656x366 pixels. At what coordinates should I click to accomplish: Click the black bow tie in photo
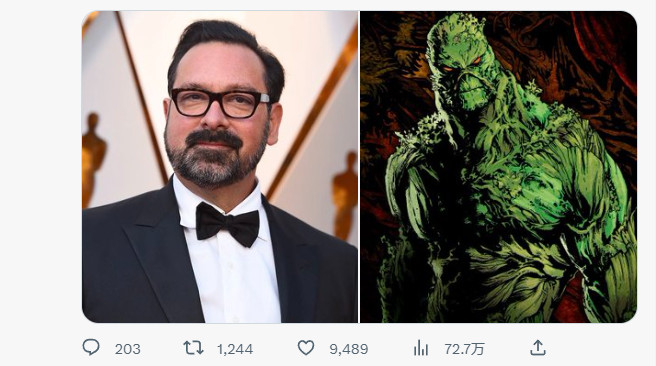click(x=227, y=224)
